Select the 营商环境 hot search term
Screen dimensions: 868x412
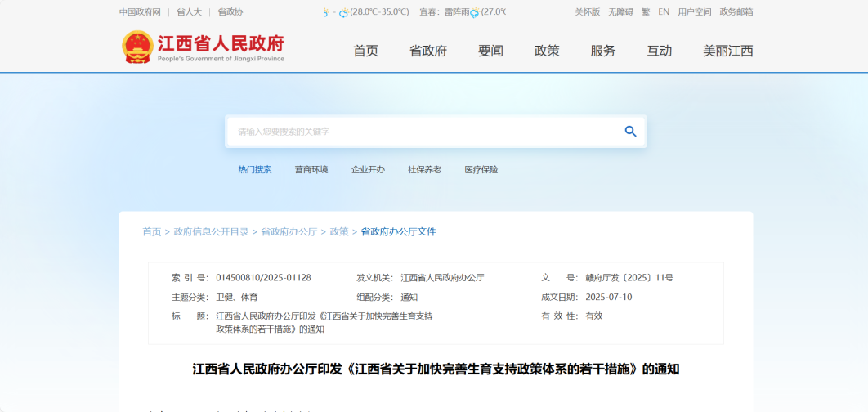coord(311,170)
